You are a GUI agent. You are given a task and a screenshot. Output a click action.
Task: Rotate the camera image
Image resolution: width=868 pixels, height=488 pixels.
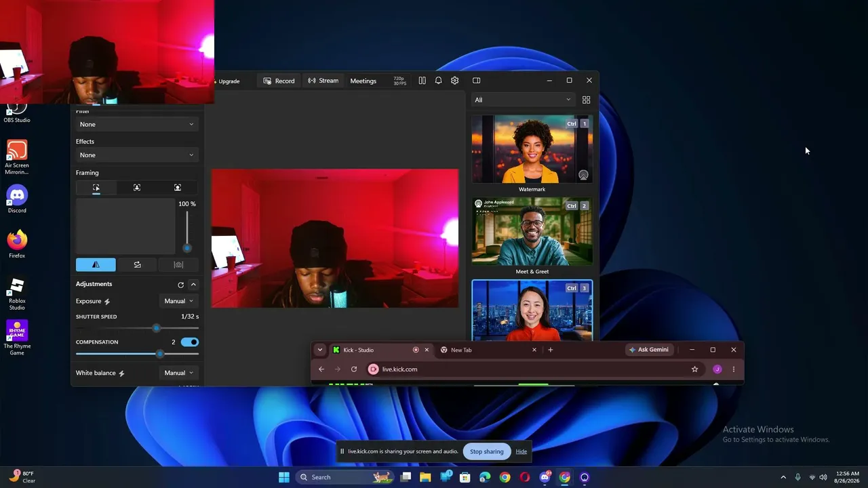pos(137,265)
